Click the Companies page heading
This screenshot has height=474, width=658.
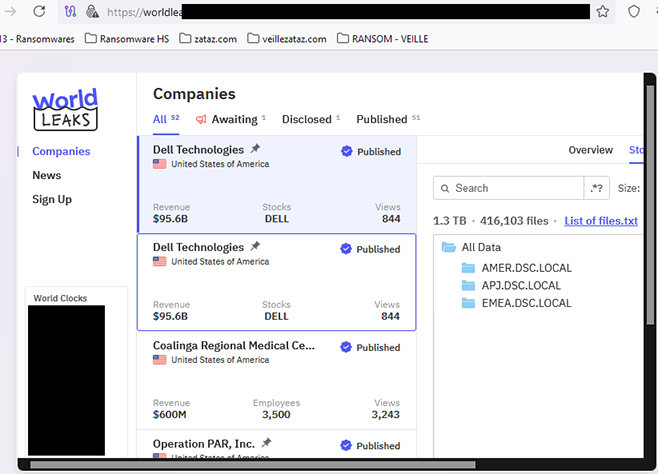click(194, 94)
